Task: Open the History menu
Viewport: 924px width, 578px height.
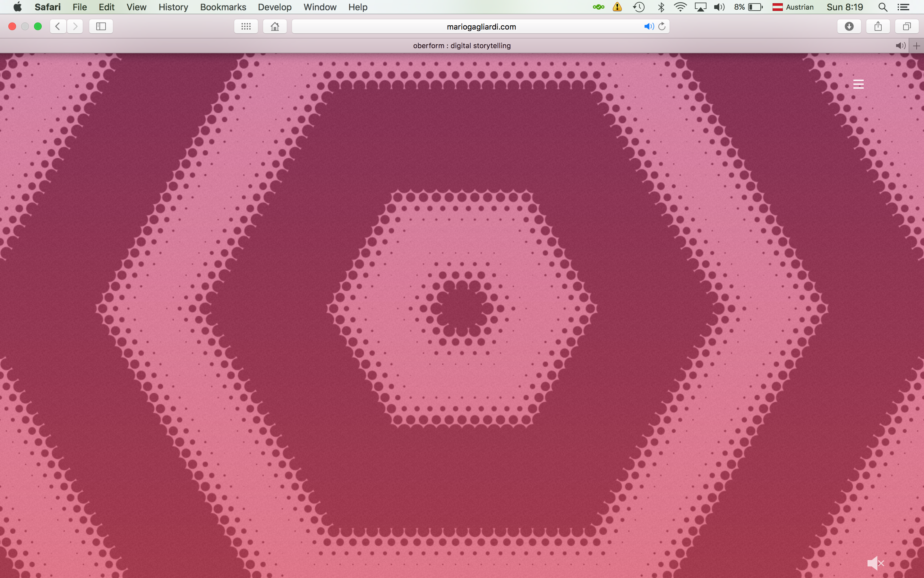Action: click(x=173, y=7)
